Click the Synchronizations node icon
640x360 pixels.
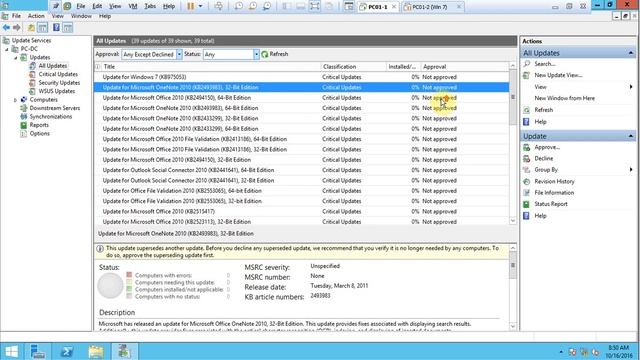[24, 116]
